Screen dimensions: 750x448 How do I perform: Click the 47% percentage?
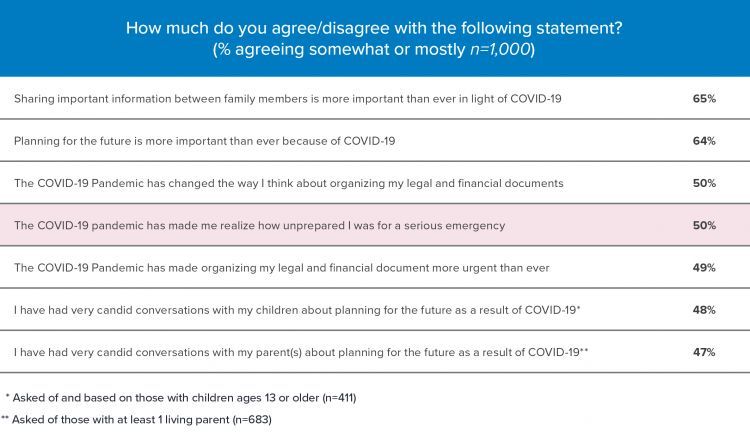click(x=704, y=352)
